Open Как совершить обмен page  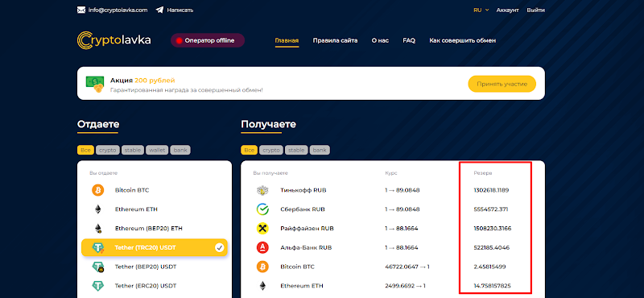tap(462, 41)
